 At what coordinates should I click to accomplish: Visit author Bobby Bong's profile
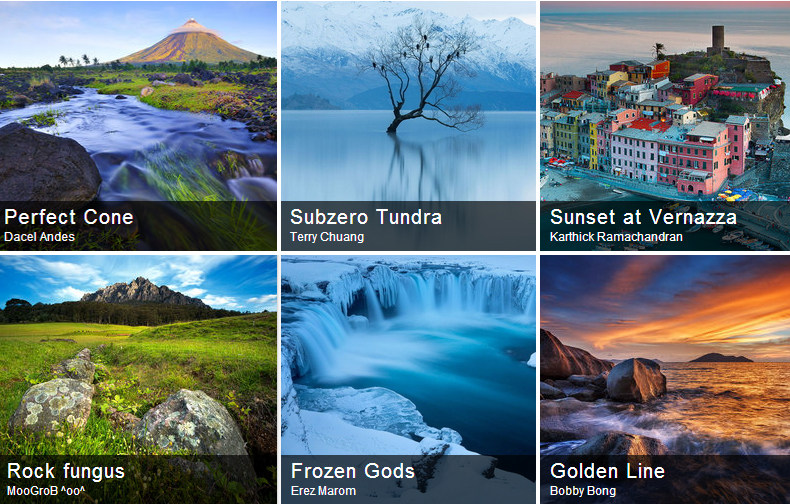[583, 491]
